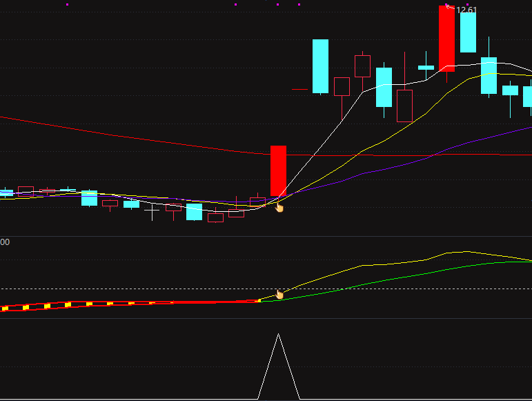The image size is (532, 401).
Task: Click the 12.61 high price label
Action: pos(466,10)
